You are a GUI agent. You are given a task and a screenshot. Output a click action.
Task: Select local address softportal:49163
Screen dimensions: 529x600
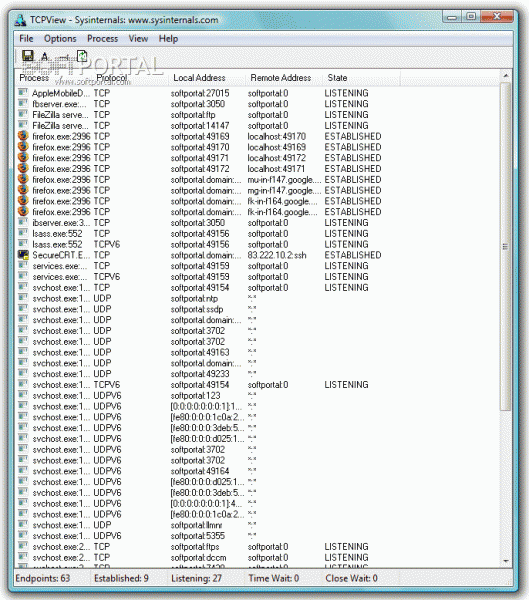point(200,352)
